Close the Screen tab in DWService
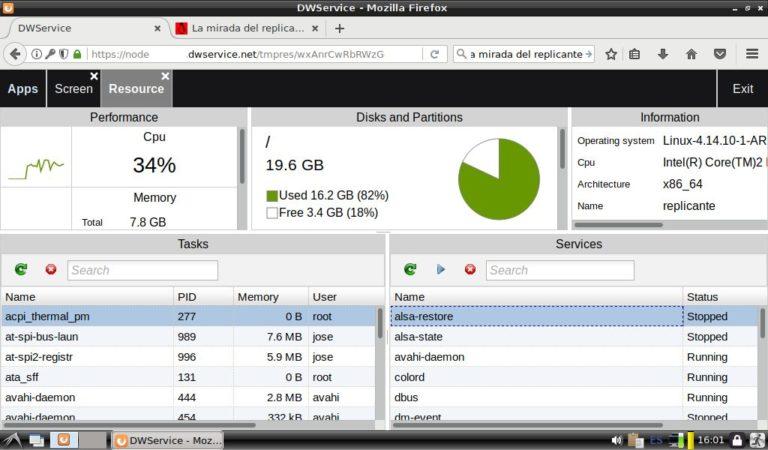The image size is (768, 450). pos(94,76)
